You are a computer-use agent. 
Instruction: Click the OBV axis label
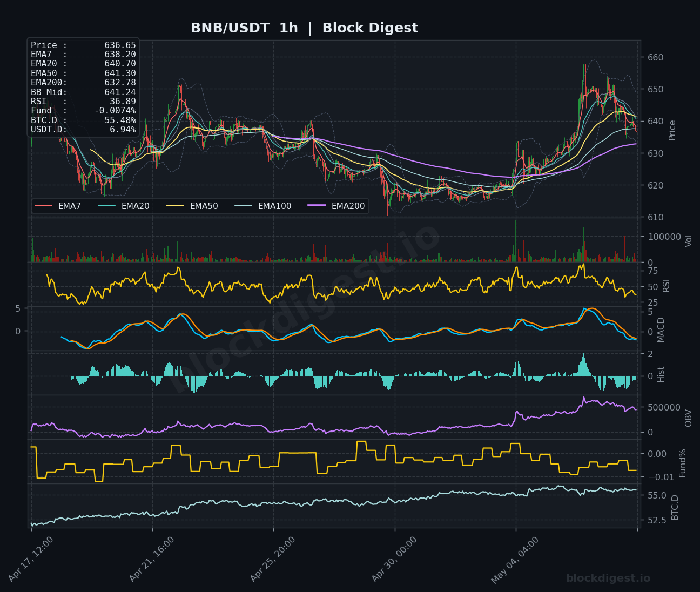point(688,418)
